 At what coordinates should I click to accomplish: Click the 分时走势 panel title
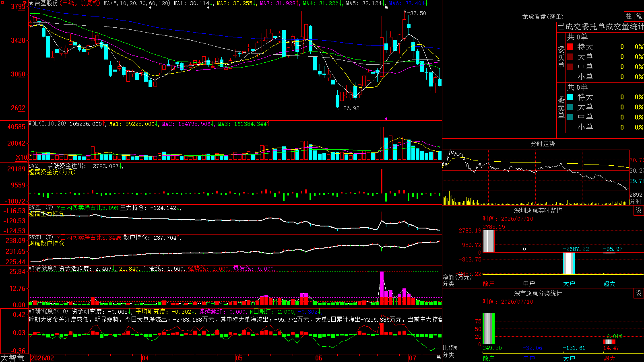click(543, 144)
